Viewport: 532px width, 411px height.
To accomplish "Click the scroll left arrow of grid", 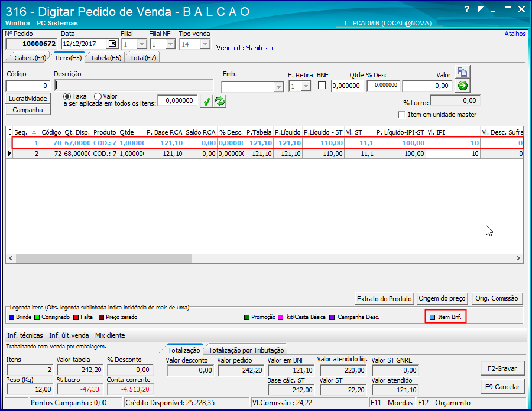I will pos(11,258).
